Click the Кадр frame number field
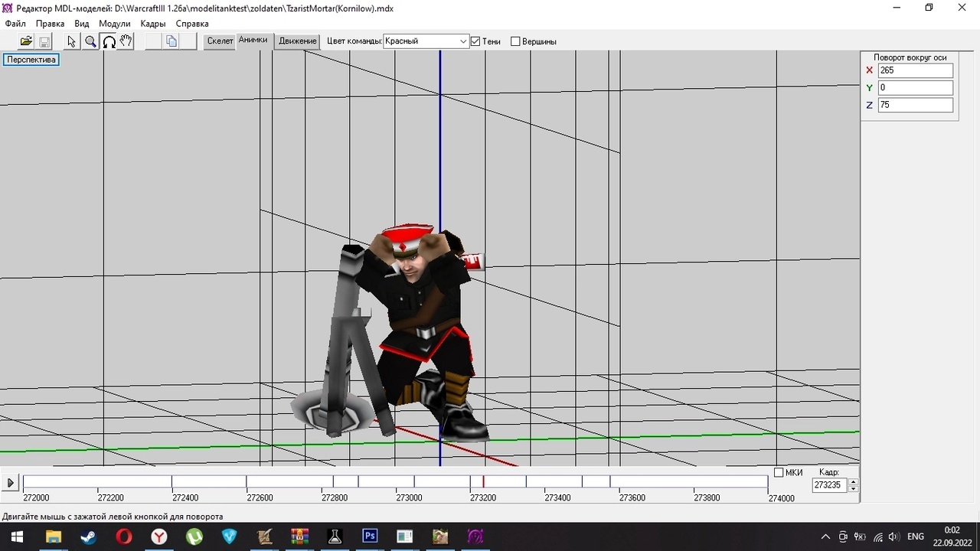The width and height of the screenshot is (980, 551). pyautogui.click(x=830, y=485)
